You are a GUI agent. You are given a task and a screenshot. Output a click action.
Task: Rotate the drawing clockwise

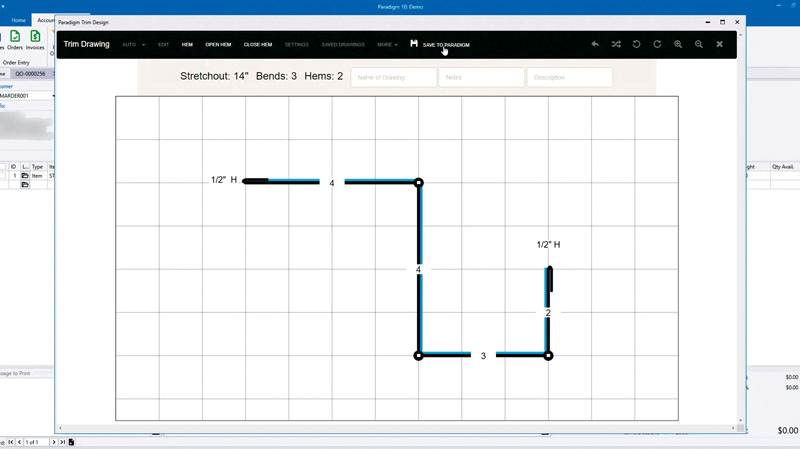(657, 44)
